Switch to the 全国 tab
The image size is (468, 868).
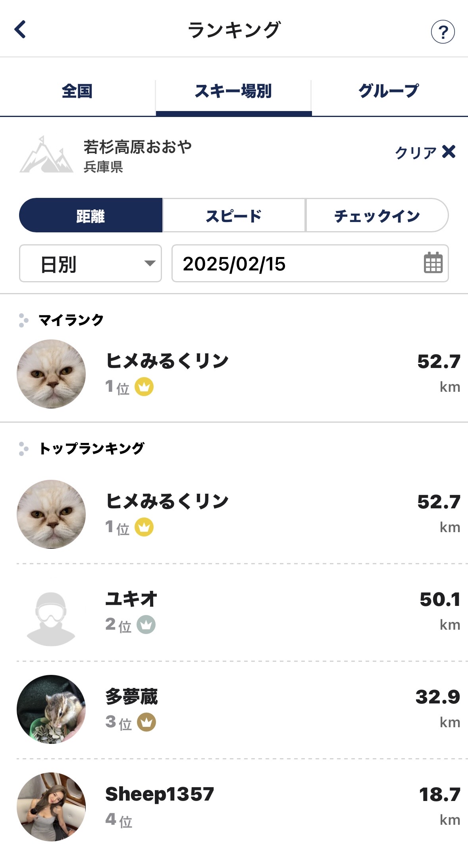(x=77, y=91)
